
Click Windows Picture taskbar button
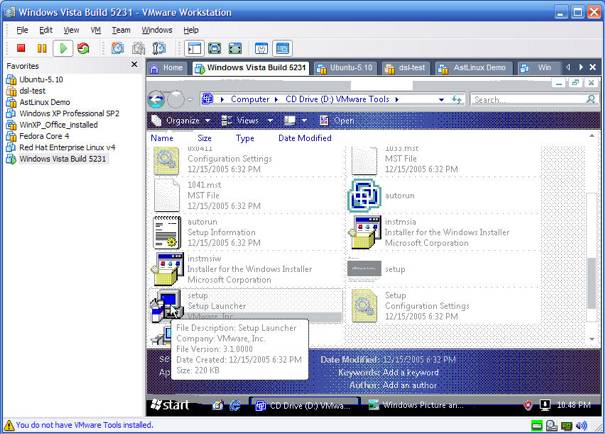(417, 405)
